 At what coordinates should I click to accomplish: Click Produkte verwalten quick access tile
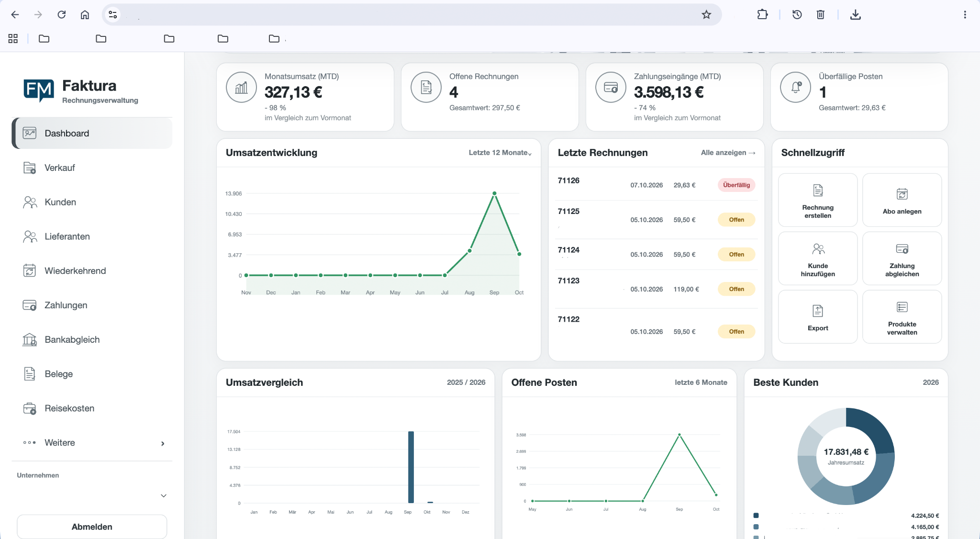point(902,317)
